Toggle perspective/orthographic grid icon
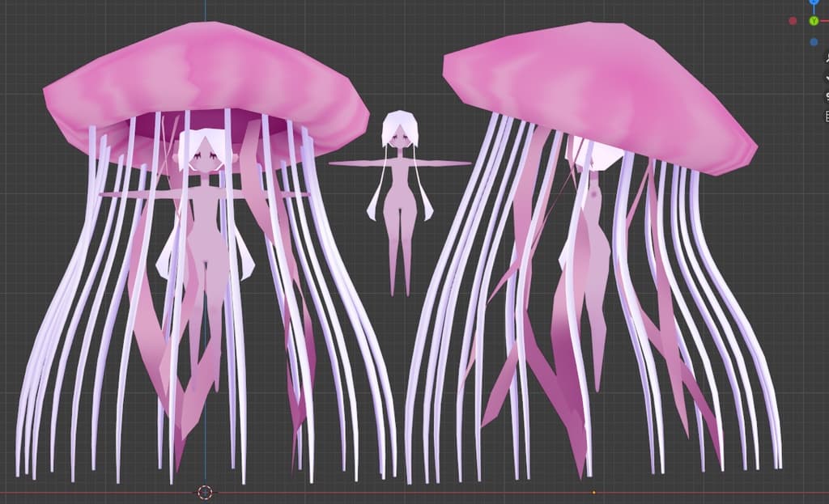This screenshot has width=829, height=504. pos(826,116)
